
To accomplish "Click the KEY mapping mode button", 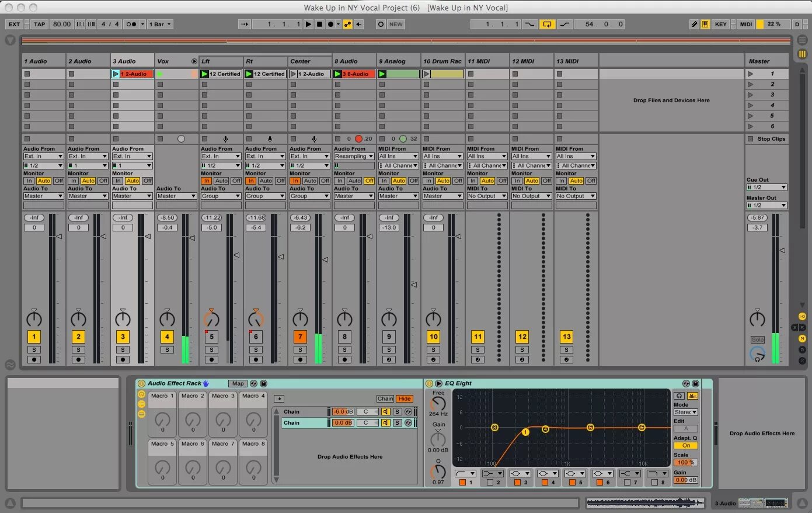I will pos(721,24).
